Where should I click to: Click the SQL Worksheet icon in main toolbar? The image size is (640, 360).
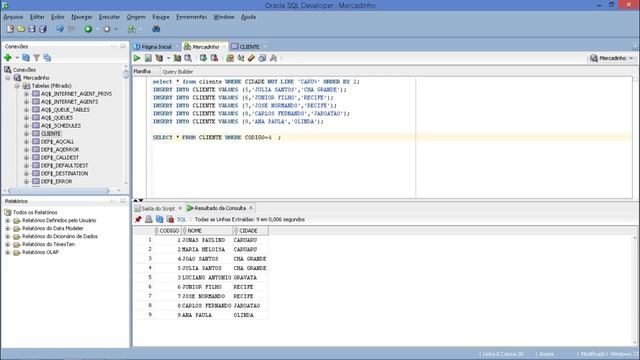click(x=131, y=29)
